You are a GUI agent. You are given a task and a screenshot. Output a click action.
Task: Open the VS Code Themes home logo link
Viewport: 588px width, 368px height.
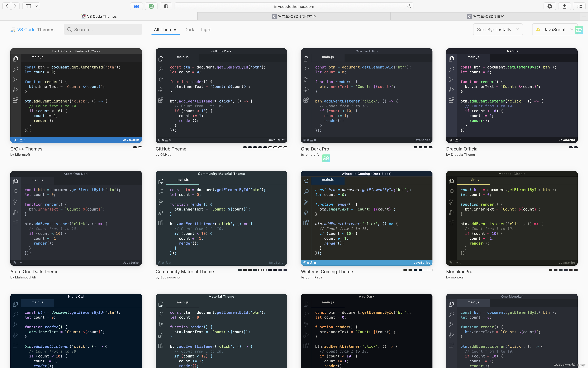[32, 29]
